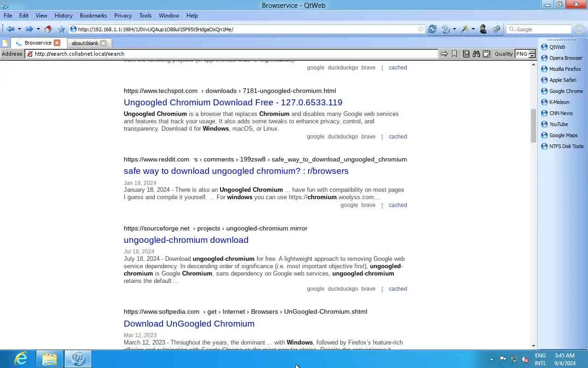Viewport: 588px width, 368px height.
Task: Click the star bookmark icon in toolbar
Action: [x=62, y=29]
